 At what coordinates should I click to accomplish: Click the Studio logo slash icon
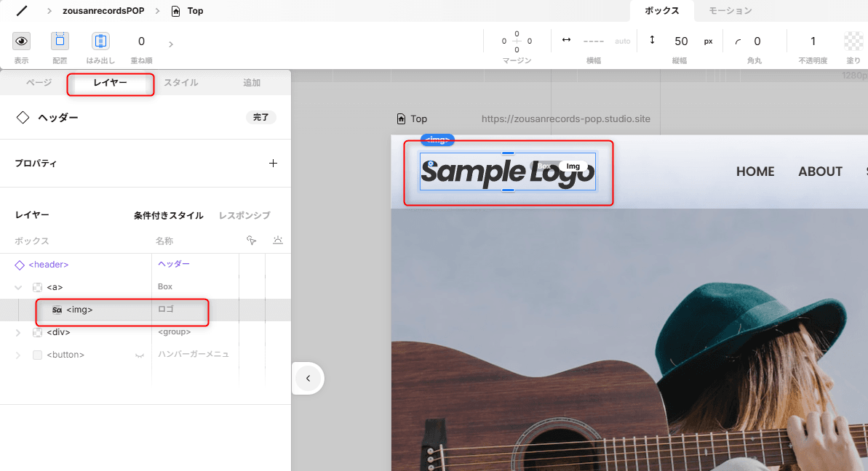tap(22, 11)
